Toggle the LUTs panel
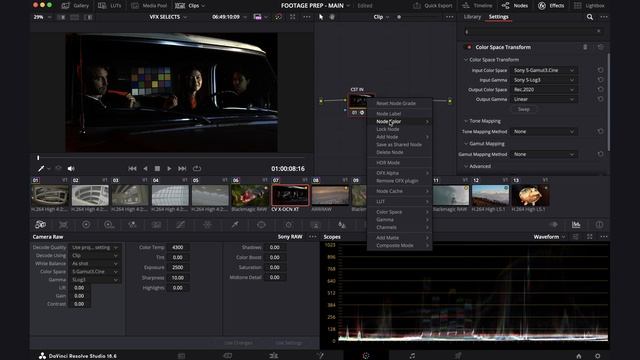The image size is (640, 360). [x=109, y=6]
